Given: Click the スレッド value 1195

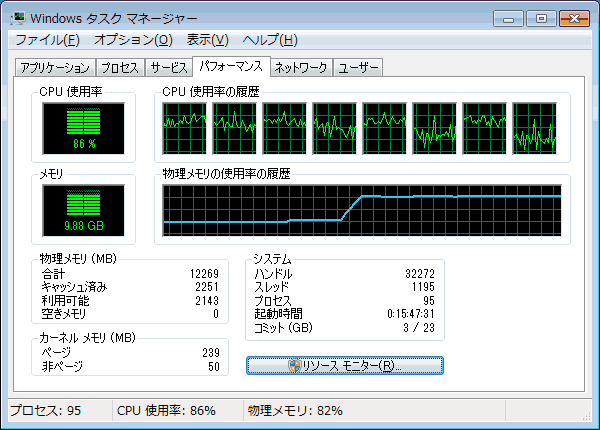Looking at the screenshot, I should (423, 287).
